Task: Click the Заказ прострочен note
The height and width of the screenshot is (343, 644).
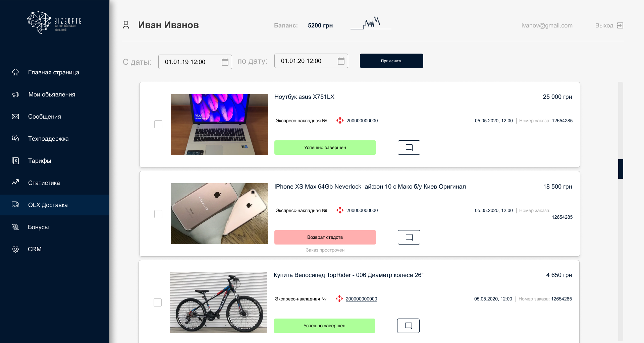Action: click(325, 250)
